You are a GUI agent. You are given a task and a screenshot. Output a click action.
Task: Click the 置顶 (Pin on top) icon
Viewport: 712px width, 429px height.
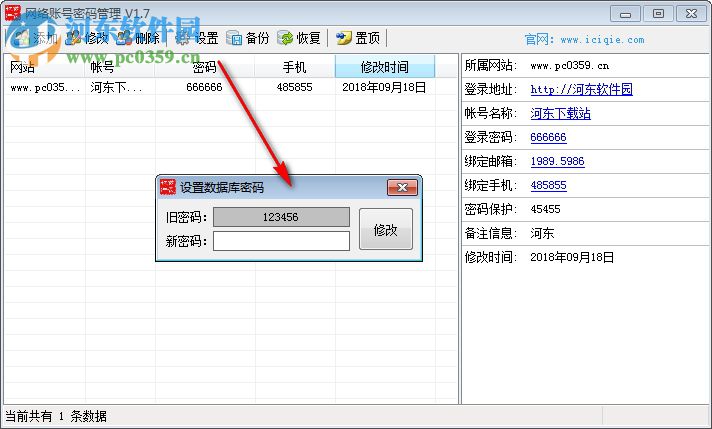tap(344, 38)
